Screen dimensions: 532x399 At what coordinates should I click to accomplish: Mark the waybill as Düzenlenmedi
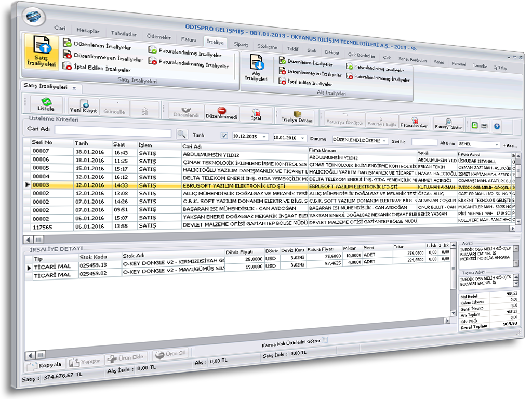coord(221,113)
